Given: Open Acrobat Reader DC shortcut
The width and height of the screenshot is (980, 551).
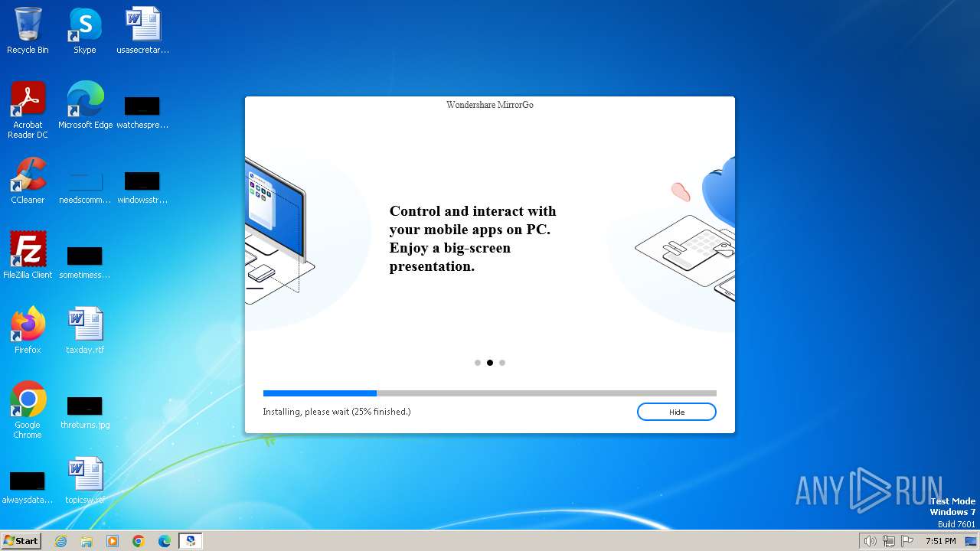Looking at the screenshot, I should [28, 110].
